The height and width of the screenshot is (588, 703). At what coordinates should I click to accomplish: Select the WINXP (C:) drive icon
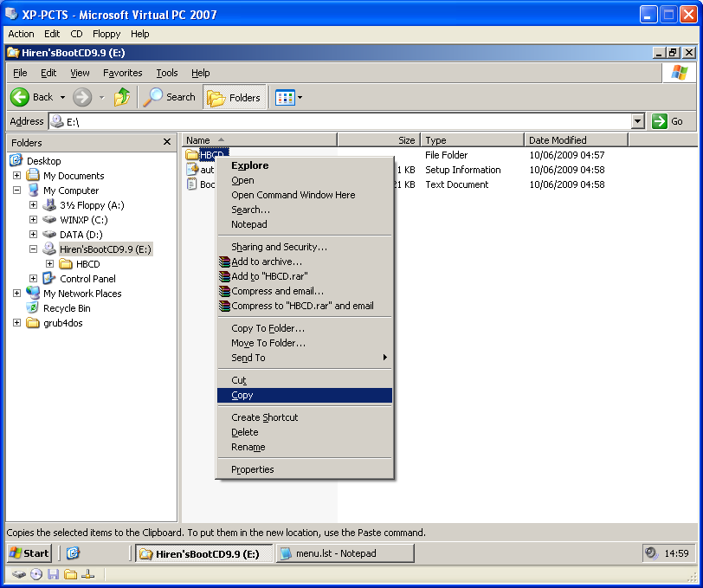(x=48, y=220)
